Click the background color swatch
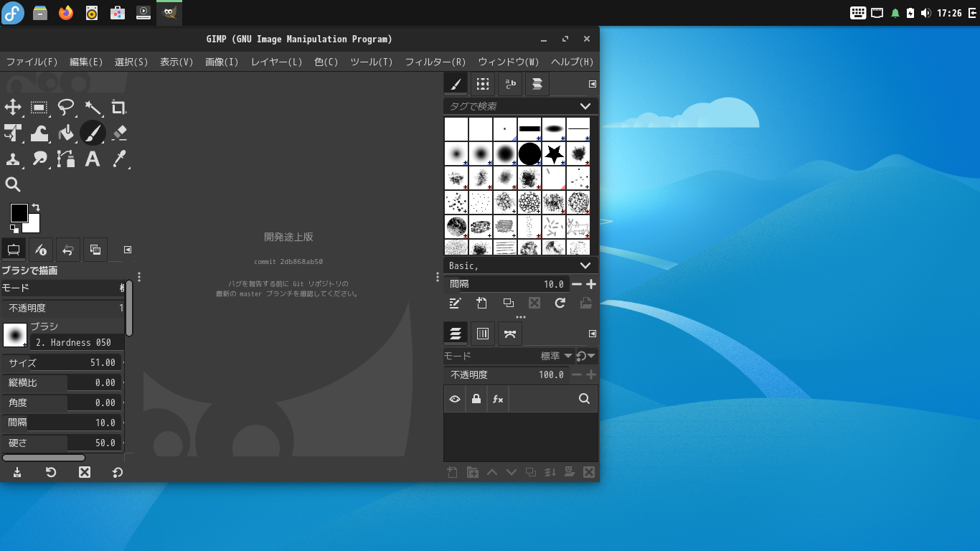Image resolution: width=980 pixels, height=551 pixels. [x=33, y=226]
